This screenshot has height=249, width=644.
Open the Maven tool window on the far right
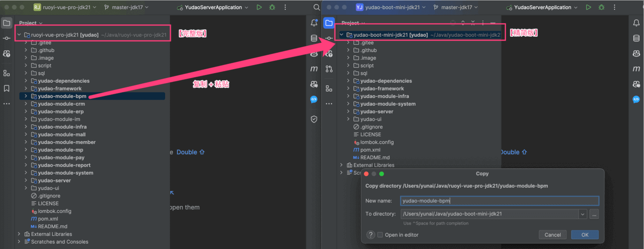636,69
